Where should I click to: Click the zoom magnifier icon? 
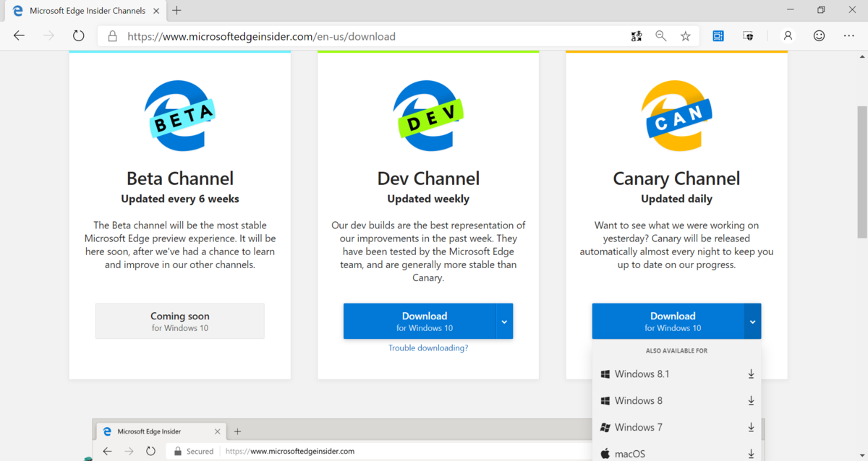point(660,36)
